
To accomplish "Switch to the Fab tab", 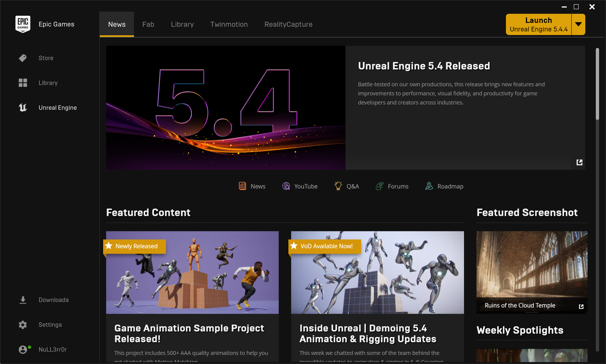I will click(148, 24).
